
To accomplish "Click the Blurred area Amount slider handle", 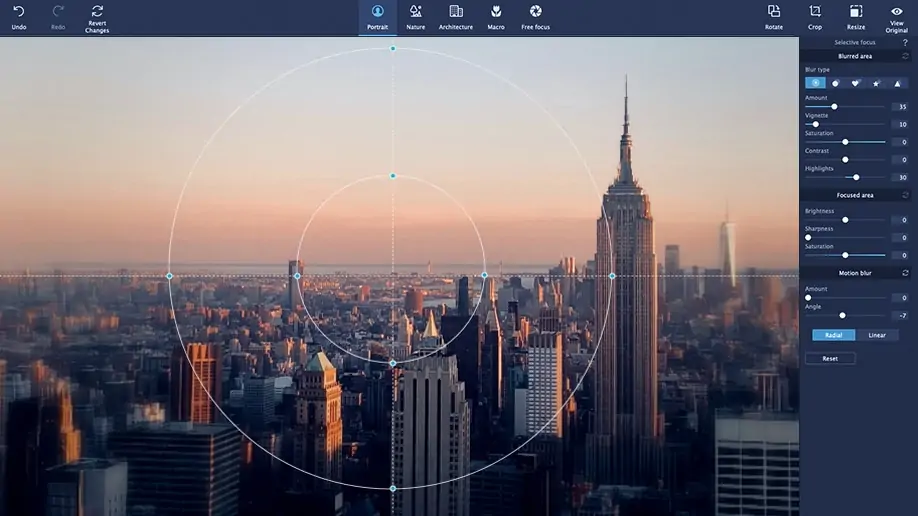I will 834,107.
